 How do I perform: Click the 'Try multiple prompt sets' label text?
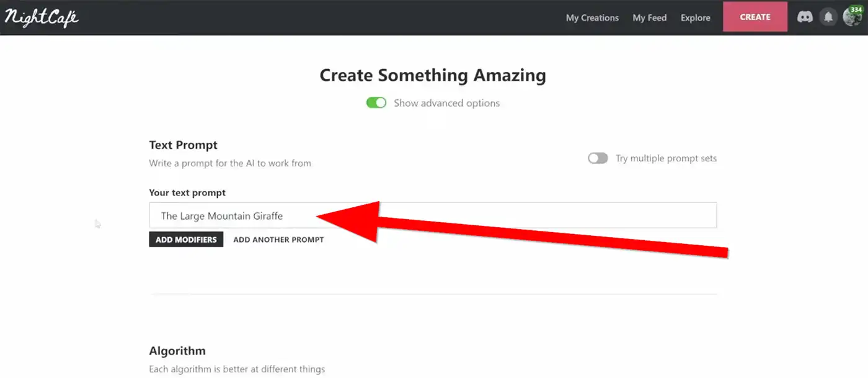(666, 158)
